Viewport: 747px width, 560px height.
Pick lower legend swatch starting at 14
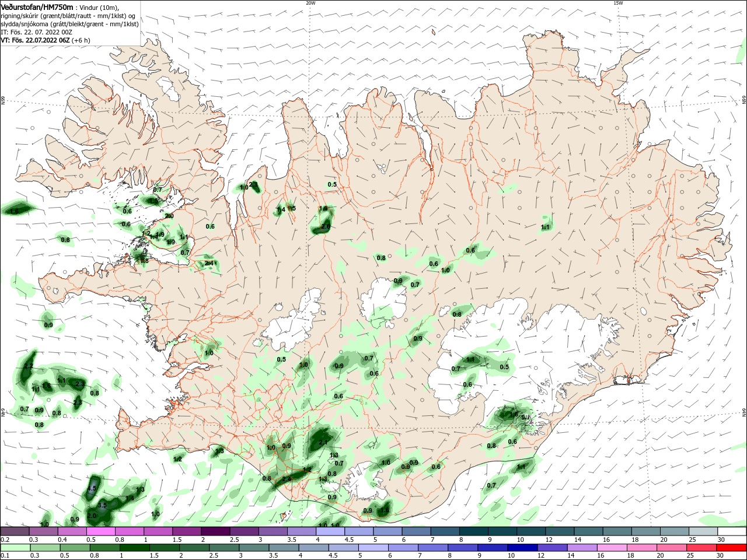click(581, 548)
